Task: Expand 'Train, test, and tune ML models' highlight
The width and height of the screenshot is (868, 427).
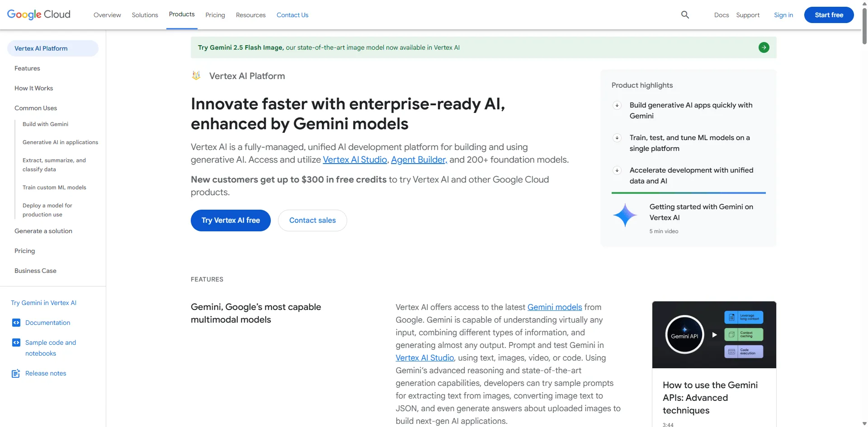Action: point(617,138)
